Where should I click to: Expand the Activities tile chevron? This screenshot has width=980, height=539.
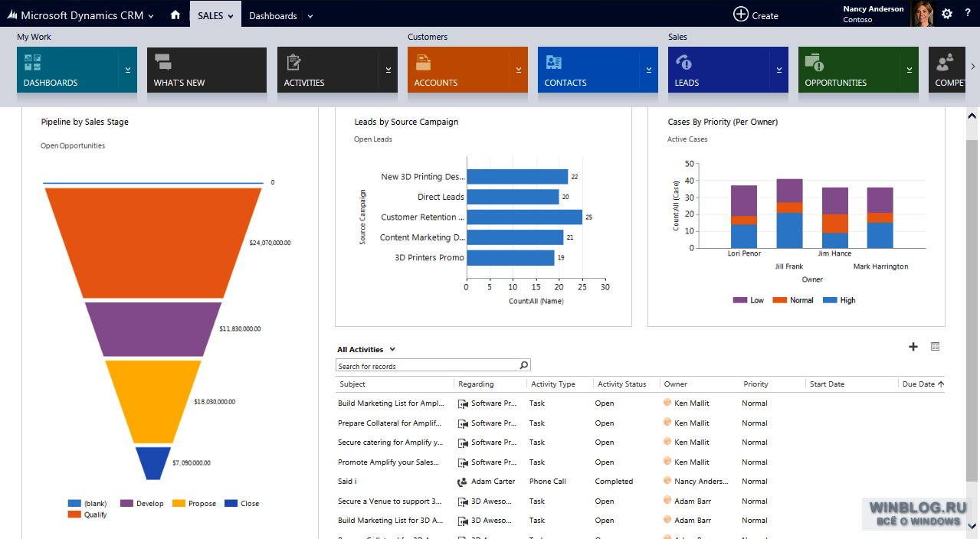pos(388,70)
